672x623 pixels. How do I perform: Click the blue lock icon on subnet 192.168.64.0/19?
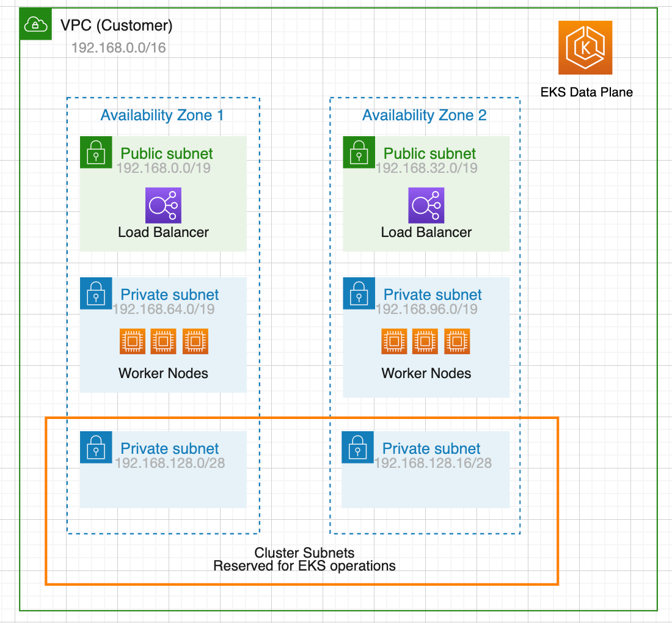click(x=96, y=293)
